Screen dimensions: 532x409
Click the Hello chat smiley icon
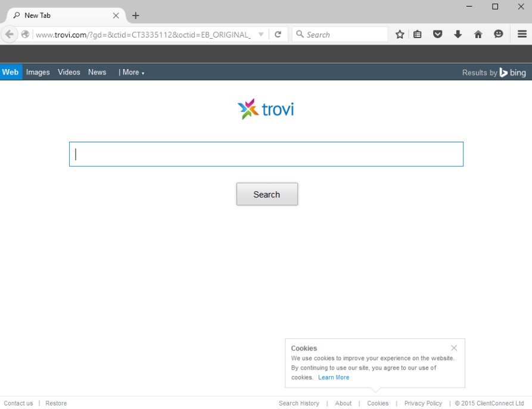click(499, 35)
